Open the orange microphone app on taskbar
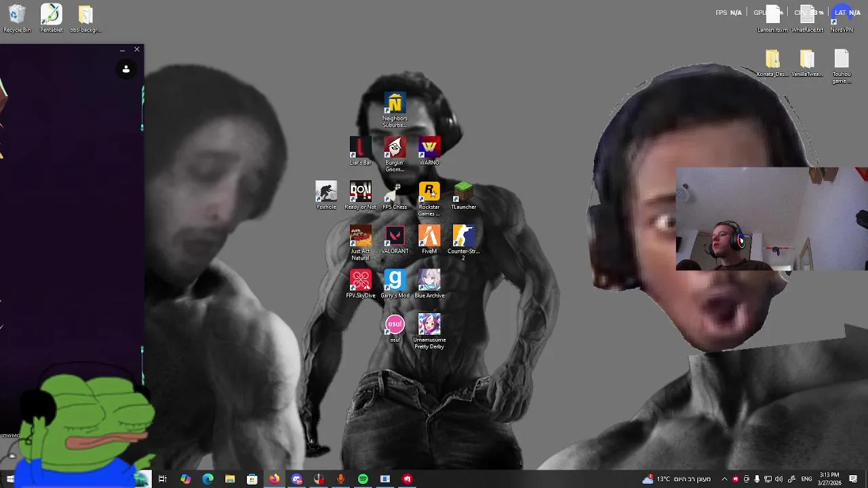 click(x=340, y=479)
